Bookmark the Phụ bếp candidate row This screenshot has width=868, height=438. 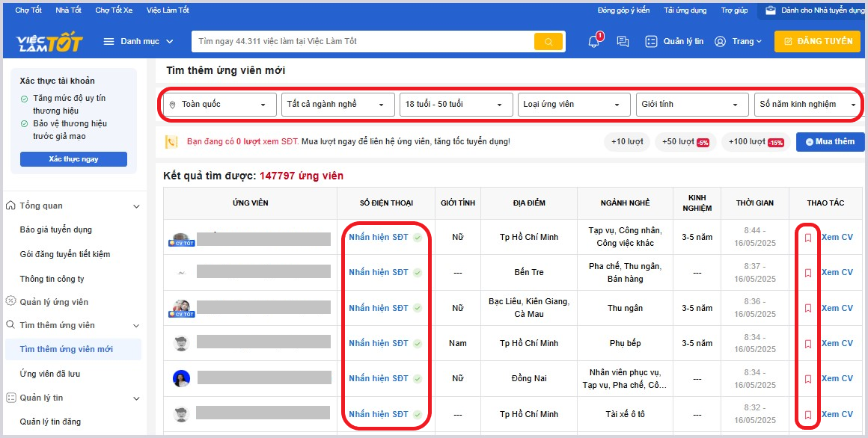point(808,343)
